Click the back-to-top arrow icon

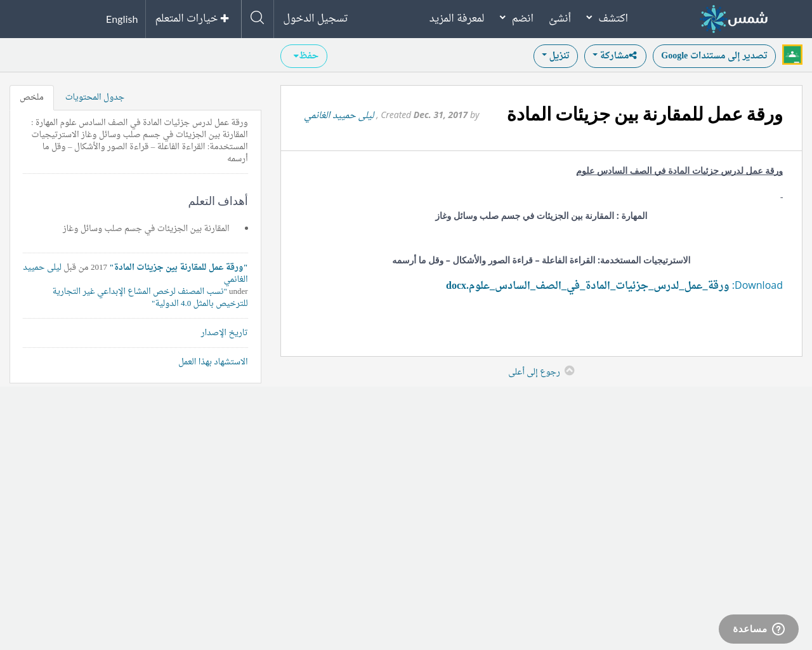coord(570,371)
